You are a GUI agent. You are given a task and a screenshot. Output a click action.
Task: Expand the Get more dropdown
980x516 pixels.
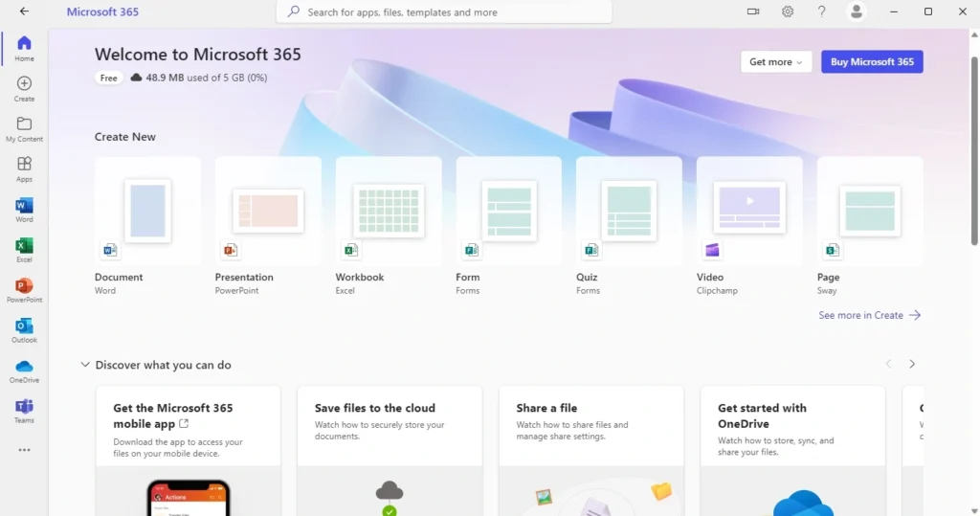coord(776,62)
